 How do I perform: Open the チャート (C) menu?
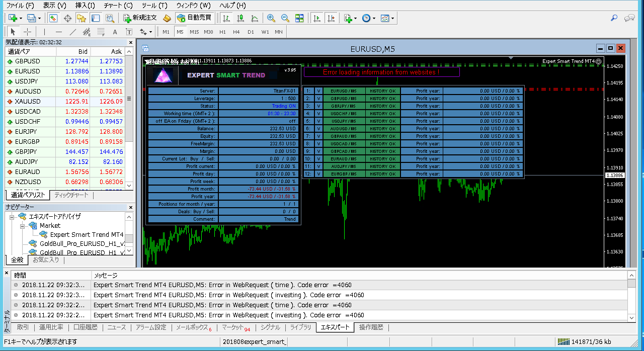(118, 6)
